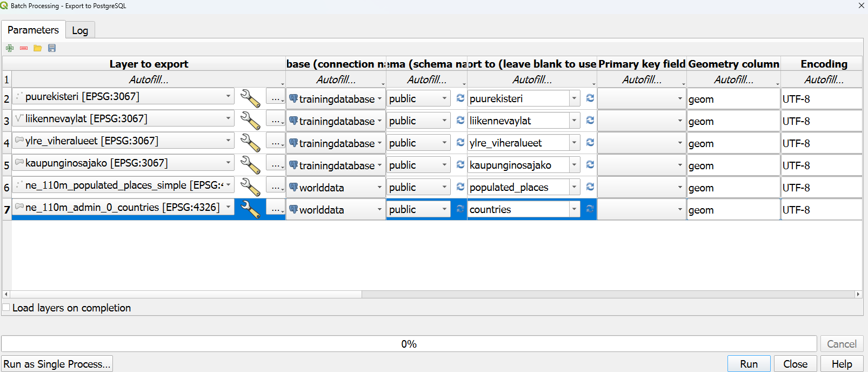Click the red remove row icon
Viewport: 868px width, 372px height.
24,48
